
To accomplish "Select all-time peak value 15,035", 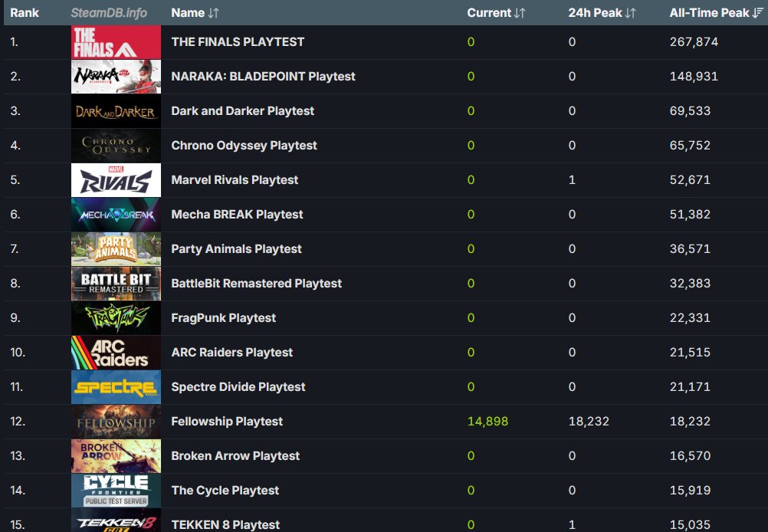I will tap(690, 525).
